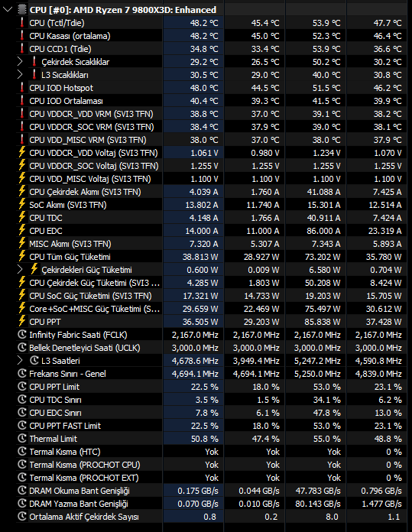Click thermometer icon beside CPU CCD1 (Tdie)

point(22,48)
